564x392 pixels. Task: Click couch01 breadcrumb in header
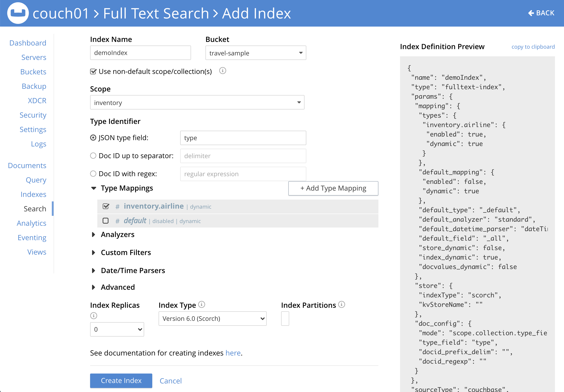61,13
